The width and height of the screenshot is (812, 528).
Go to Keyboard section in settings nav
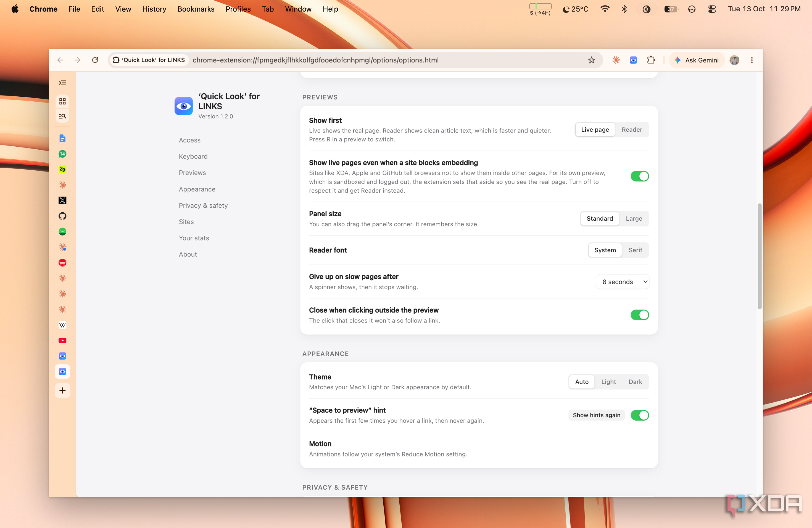tap(193, 157)
